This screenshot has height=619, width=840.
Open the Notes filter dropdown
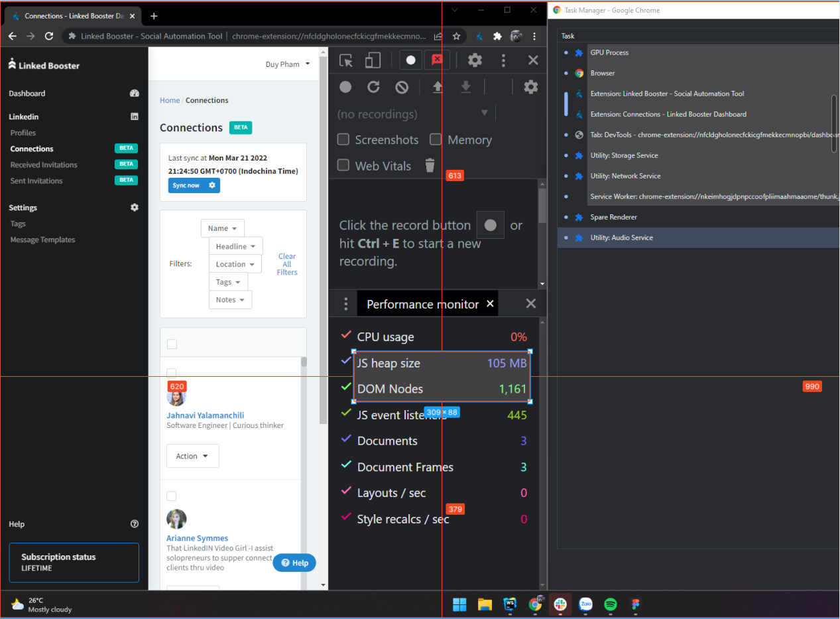pyautogui.click(x=231, y=300)
